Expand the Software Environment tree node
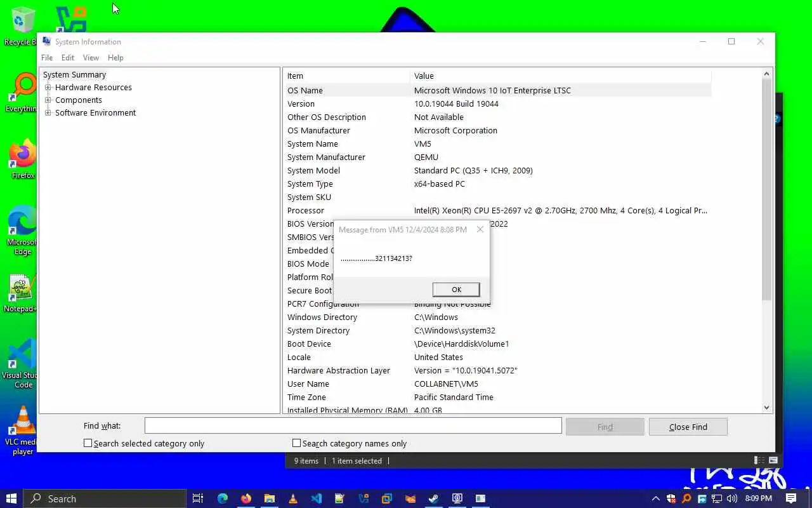812x508 pixels. tap(48, 113)
